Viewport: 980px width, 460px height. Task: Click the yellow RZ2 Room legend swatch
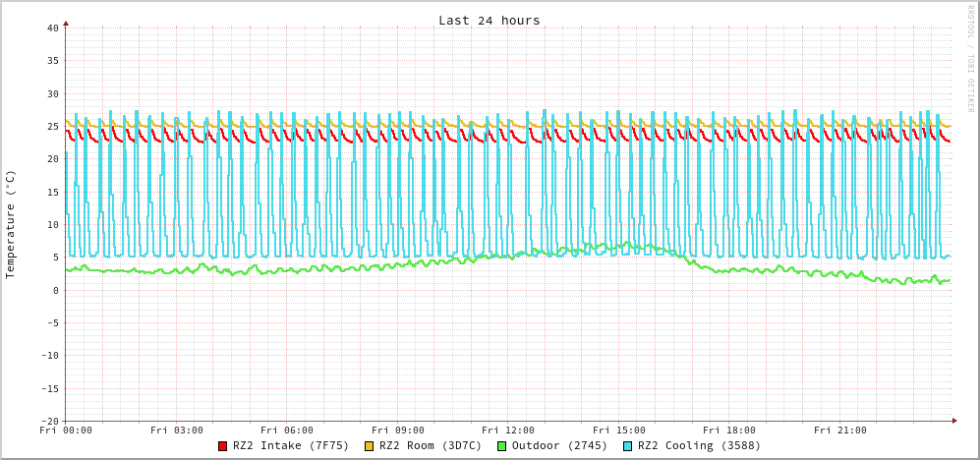tap(370, 446)
